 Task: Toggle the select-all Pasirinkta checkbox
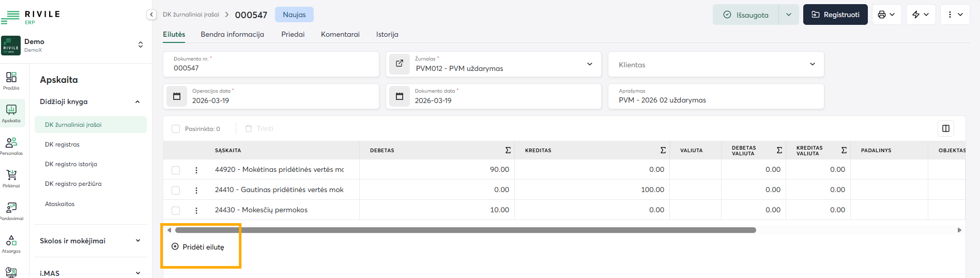coord(176,129)
